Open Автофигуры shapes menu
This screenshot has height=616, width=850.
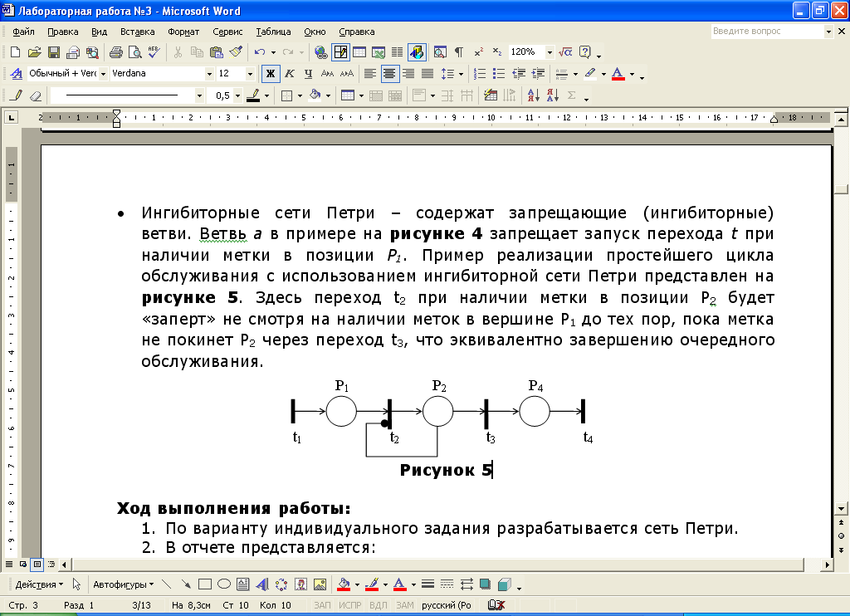click(123, 584)
